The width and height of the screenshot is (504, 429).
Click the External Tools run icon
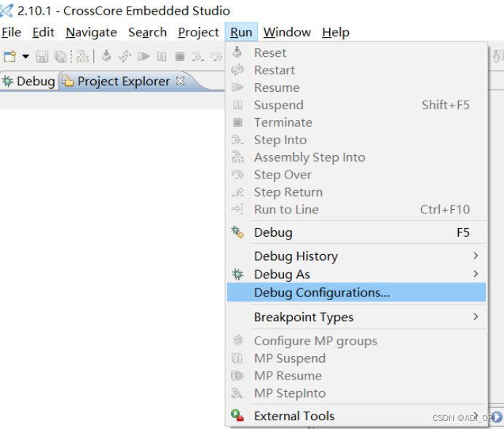point(237,415)
